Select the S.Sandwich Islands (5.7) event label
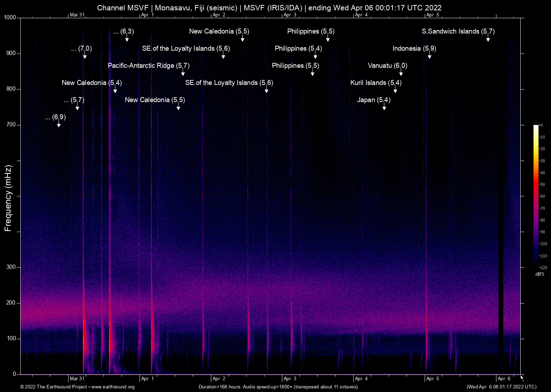The height and width of the screenshot is (392, 551). click(458, 31)
